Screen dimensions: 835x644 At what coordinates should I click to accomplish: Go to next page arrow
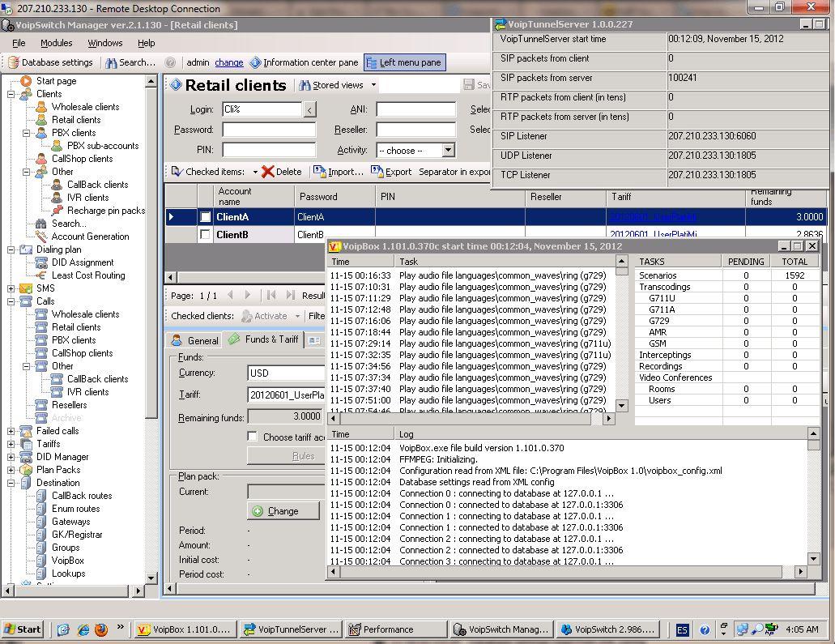(x=248, y=295)
